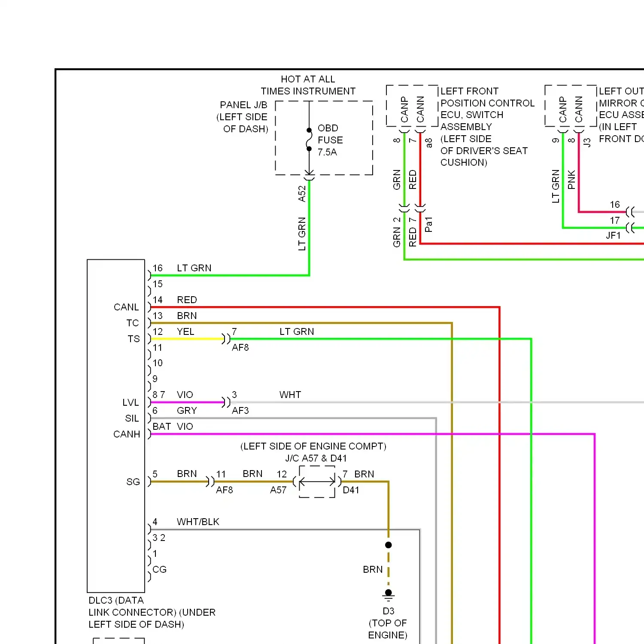Click the TS terminal label
The image size is (644, 644).
[134, 339]
